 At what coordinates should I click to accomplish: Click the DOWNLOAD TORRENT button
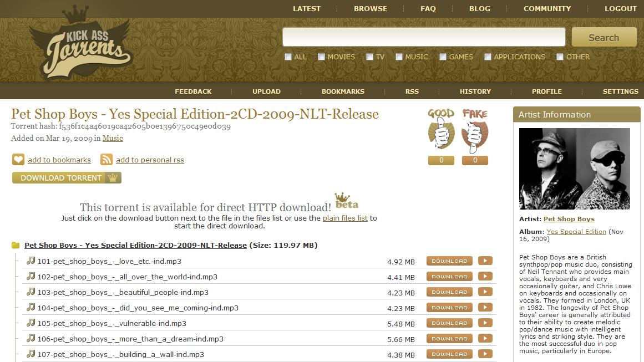pos(67,178)
